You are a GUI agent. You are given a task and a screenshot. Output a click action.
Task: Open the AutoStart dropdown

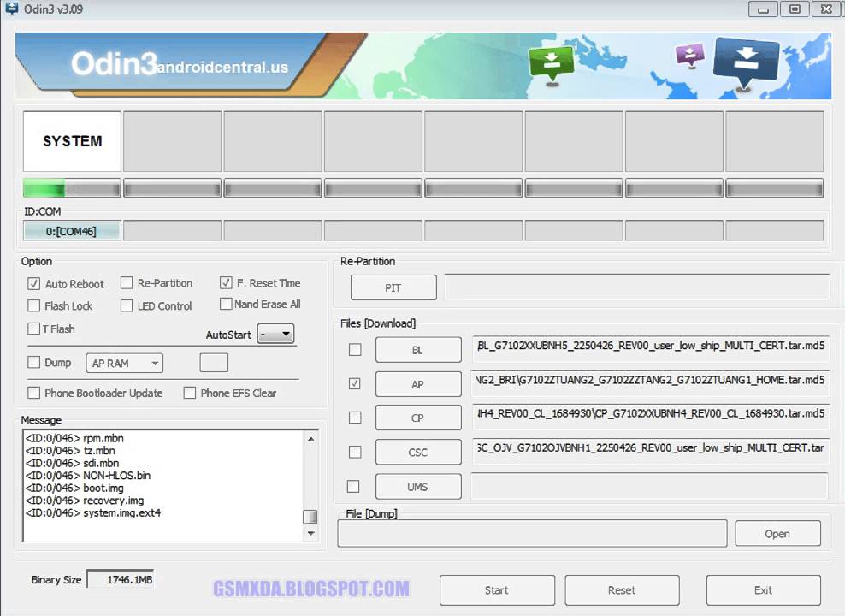pyautogui.click(x=275, y=335)
